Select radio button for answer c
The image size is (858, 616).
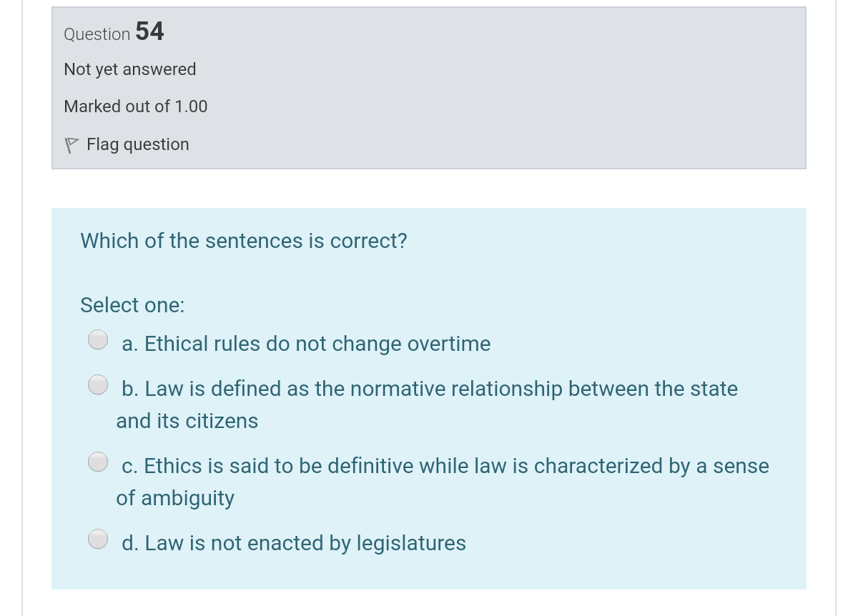(97, 461)
